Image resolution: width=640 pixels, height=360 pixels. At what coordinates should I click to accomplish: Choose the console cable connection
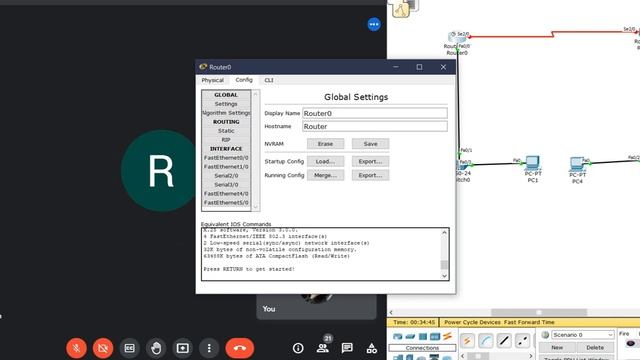pyautogui.click(x=486, y=340)
